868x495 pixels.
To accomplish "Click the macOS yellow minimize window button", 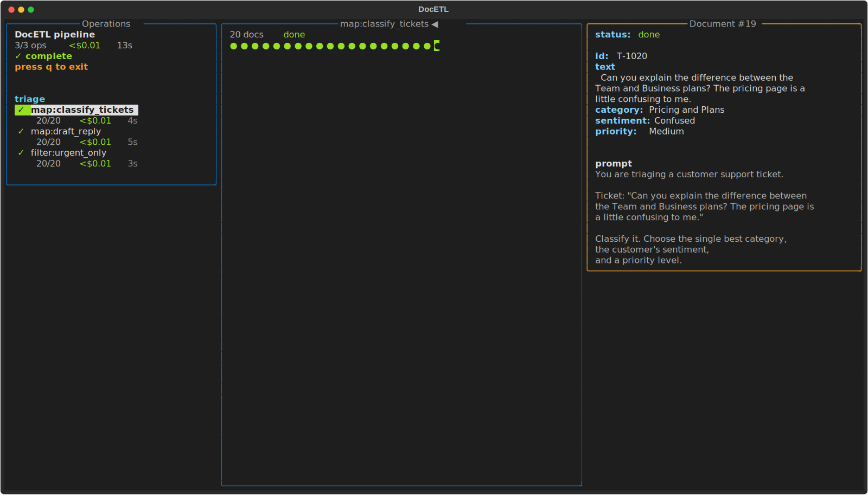I will click(x=21, y=10).
